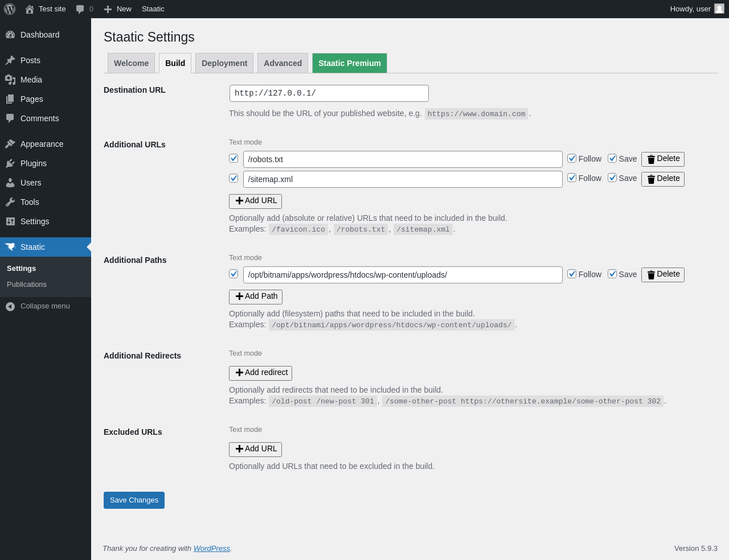729x560 pixels.
Task: Toggle Save for /sitemap.xml
Action: point(612,178)
